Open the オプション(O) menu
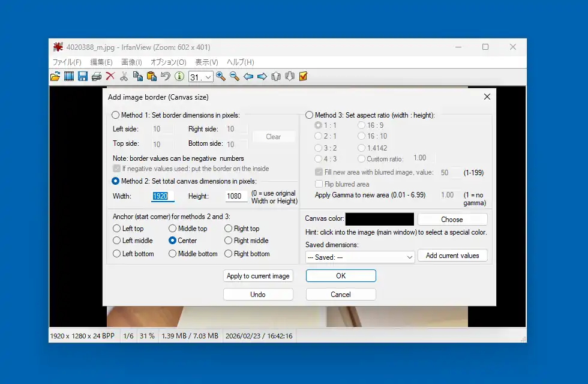588x384 pixels. point(168,62)
